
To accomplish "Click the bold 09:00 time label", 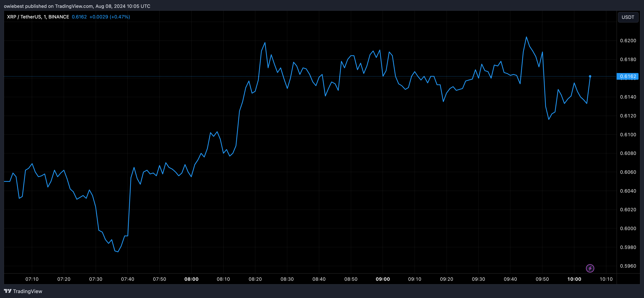I will tap(383, 279).
